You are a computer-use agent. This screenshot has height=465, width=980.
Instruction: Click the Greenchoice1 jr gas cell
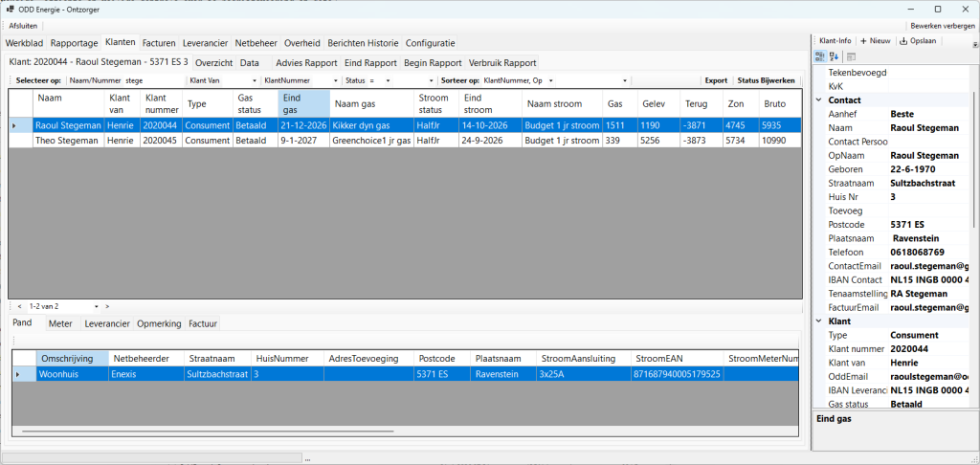coord(371,141)
